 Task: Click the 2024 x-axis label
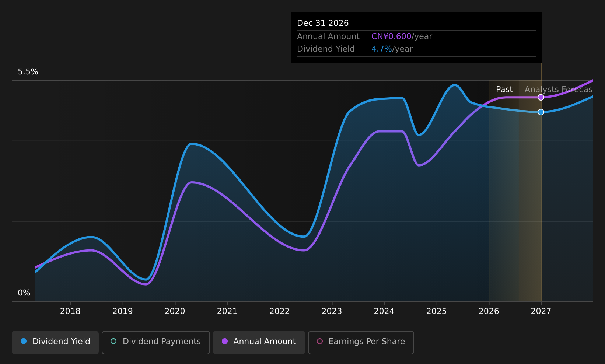[384, 311]
